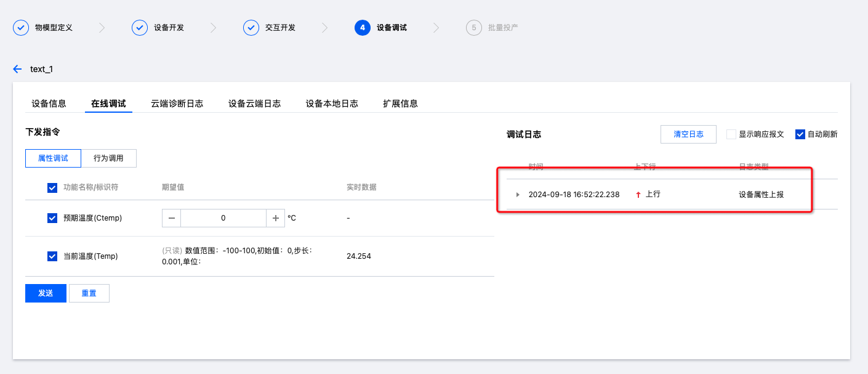
Task: Click the back arrow next to text_1
Action: pyautogui.click(x=17, y=69)
